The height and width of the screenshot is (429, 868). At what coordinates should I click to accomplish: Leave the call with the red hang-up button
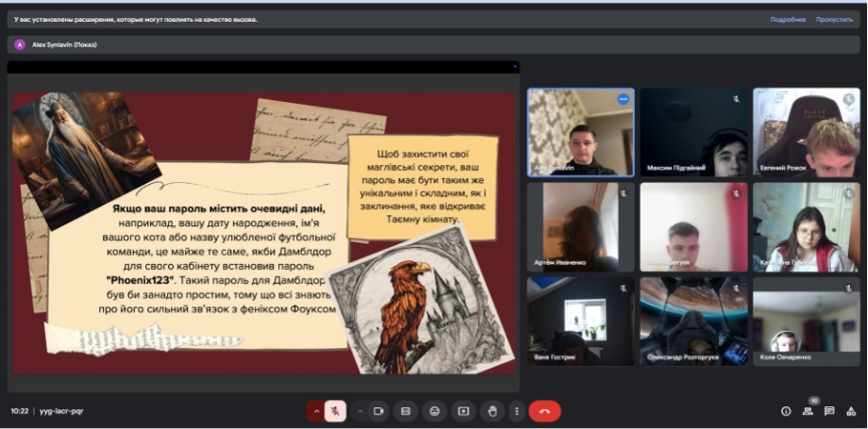(x=544, y=411)
